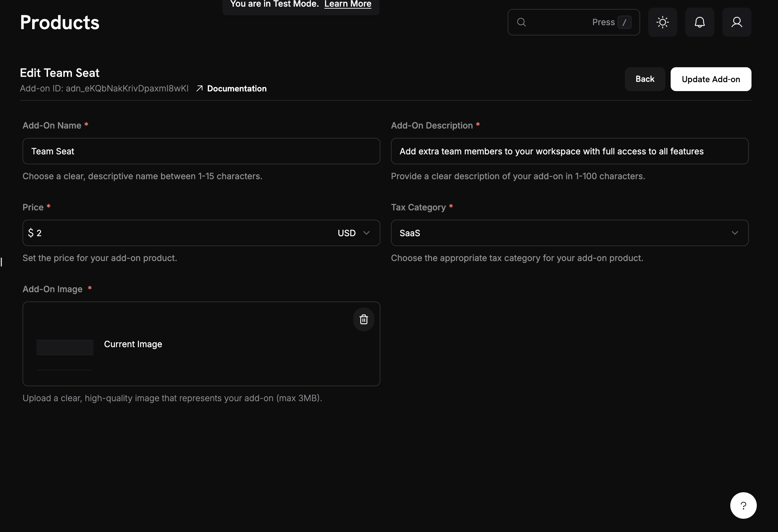The width and height of the screenshot is (778, 532).
Task: Open Documentation via the arrow icon
Action: coord(200,88)
